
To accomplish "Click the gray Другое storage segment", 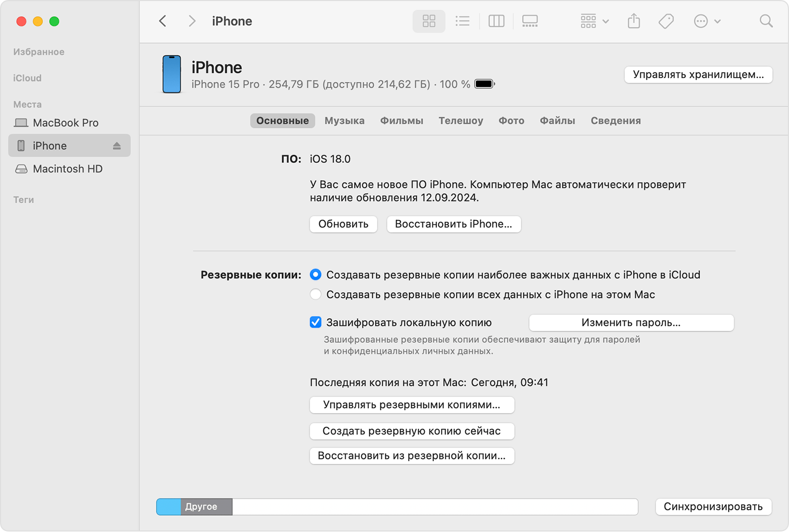I will pyautogui.click(x=206, y=507).
